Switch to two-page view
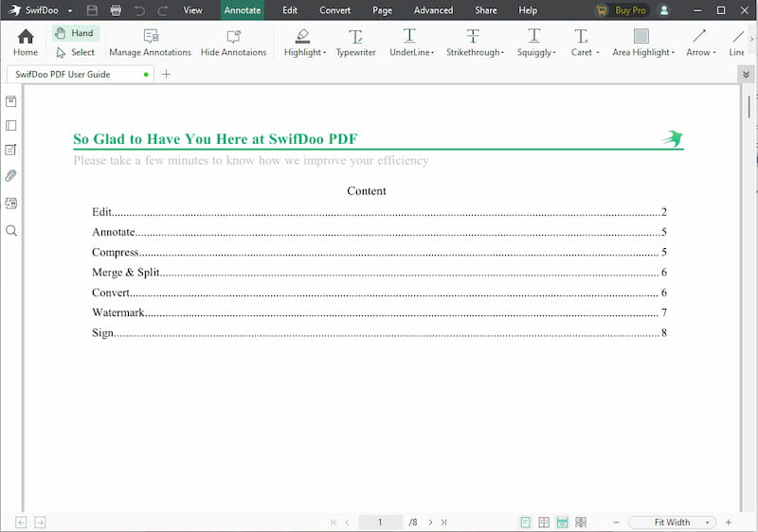 [x=544, y=522]
